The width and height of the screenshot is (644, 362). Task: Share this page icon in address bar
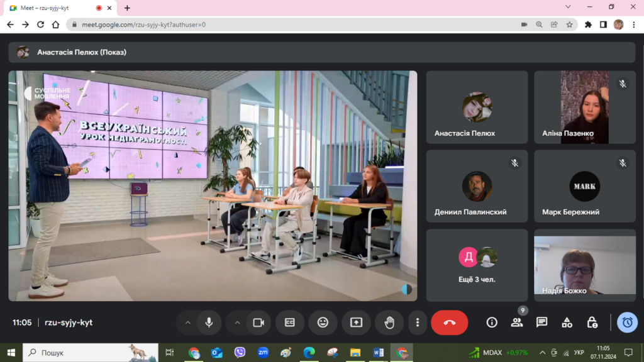click(555, 25)
